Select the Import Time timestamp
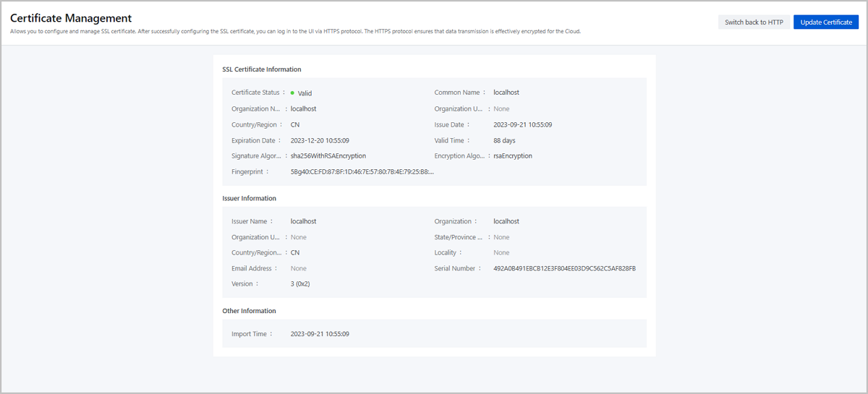 coord(320,334)
